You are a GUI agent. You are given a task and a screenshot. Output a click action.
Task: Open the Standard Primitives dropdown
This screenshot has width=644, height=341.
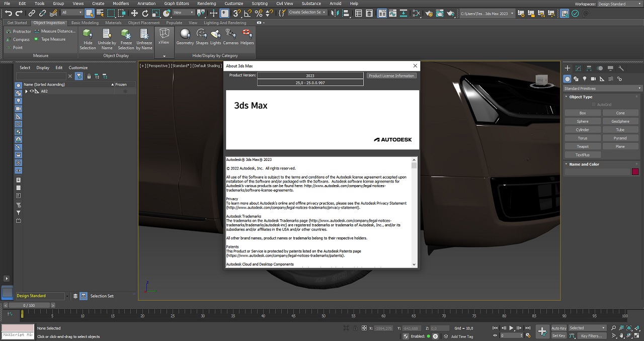point(602,89)
